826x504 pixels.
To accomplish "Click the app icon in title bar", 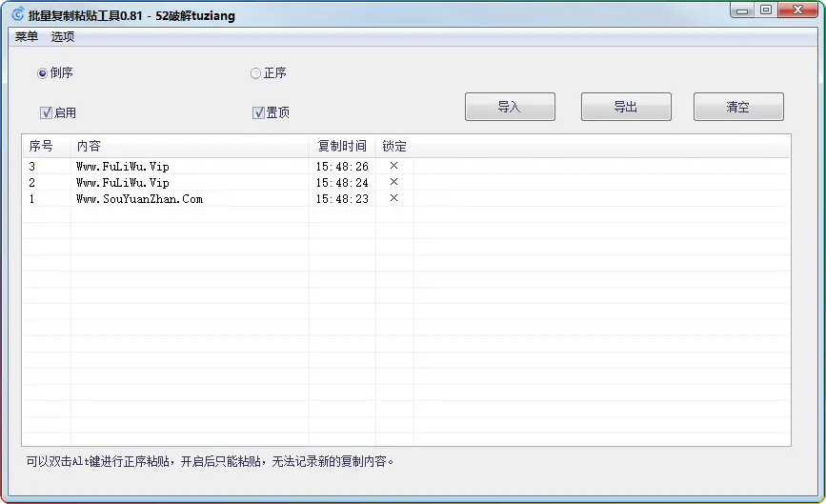I will pyautogui.click(x=17, y=15).
